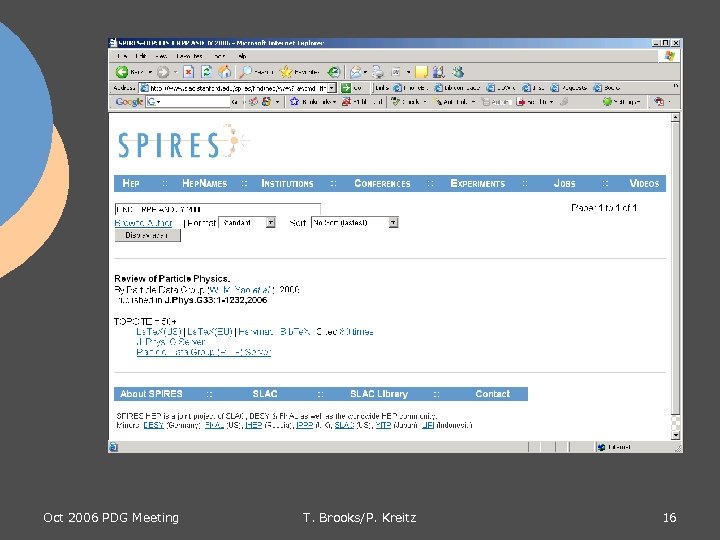Viewport: 720px width, 540px height.
Task: Click the green Go arrow button
Action: point(346,88)
